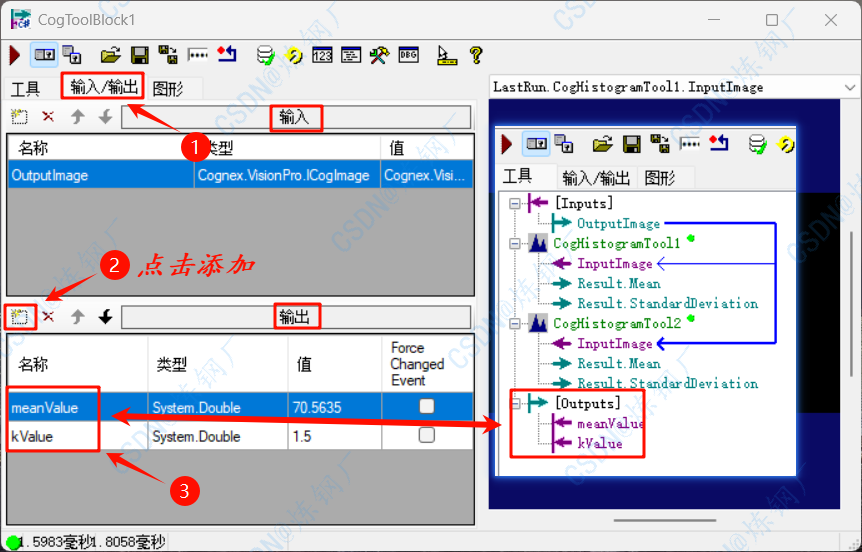Screen dimensions: 862x552
Task: Click 类型 column header in outputs table
Action: click(x=218, y=363)
